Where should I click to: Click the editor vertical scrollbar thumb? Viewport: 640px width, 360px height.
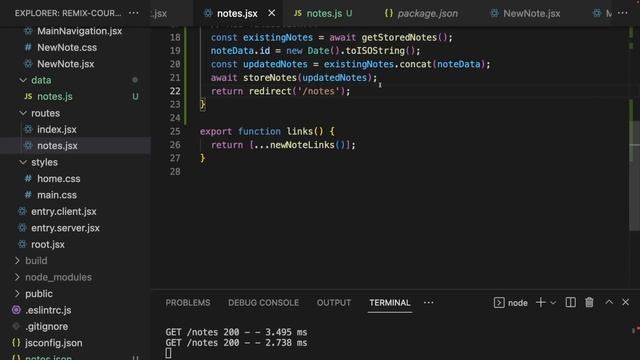[634, 176]
